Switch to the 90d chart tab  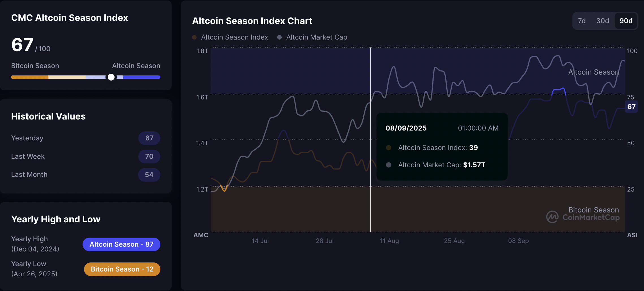pyautogui.click(x=626, y=21)
